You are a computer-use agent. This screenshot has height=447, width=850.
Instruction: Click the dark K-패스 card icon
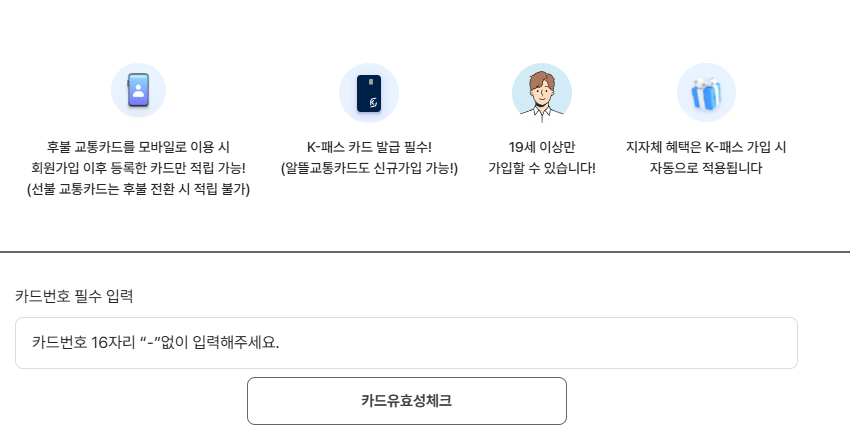(368, 92)
